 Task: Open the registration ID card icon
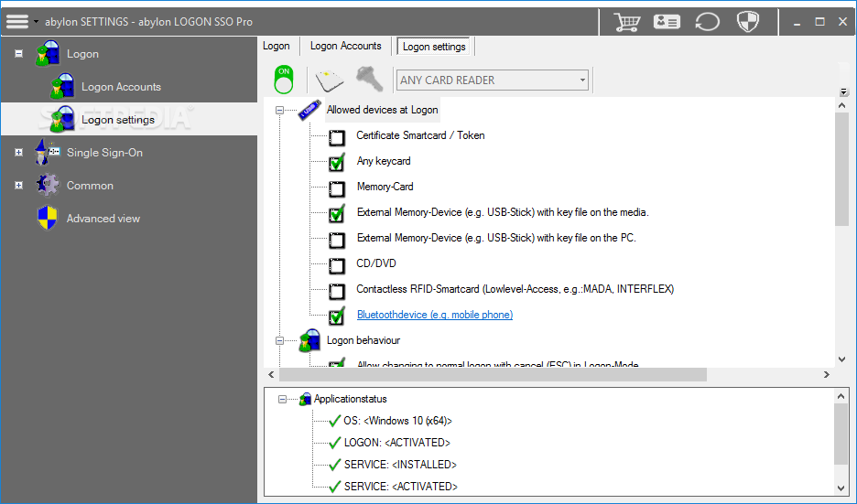[667, 22]
